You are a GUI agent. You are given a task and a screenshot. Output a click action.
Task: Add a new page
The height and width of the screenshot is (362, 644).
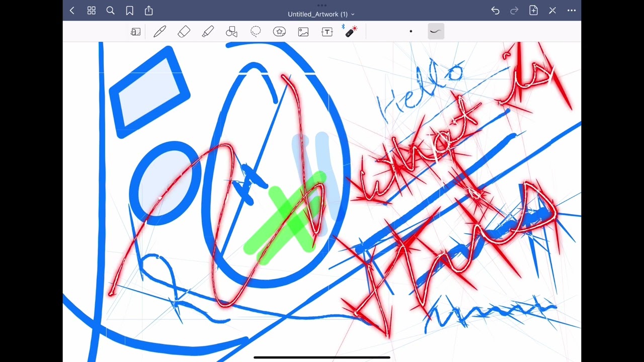click(x=533, y=11)
